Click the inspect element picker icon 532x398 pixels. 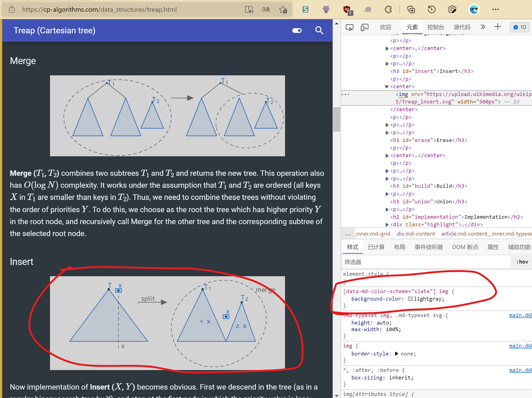pos(349,27)
